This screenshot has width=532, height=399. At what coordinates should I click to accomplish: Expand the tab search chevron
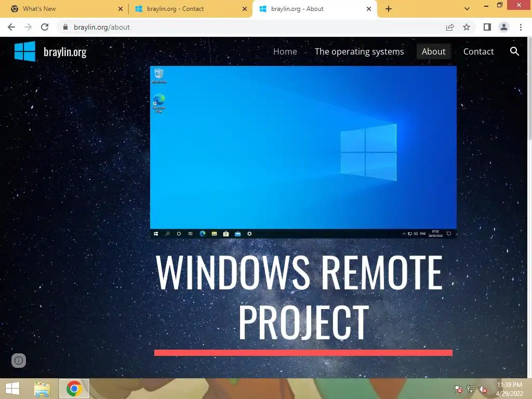pos(467,9)
